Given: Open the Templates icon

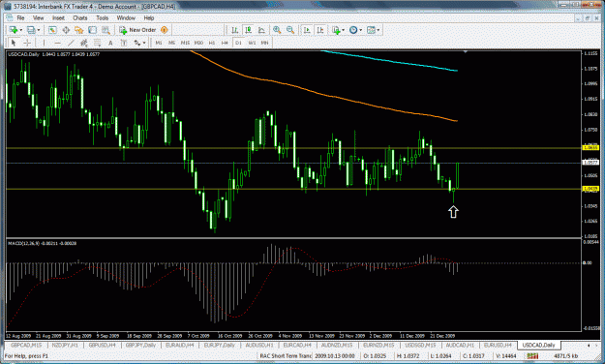Looking at the screenshot, I should [371, 30].
